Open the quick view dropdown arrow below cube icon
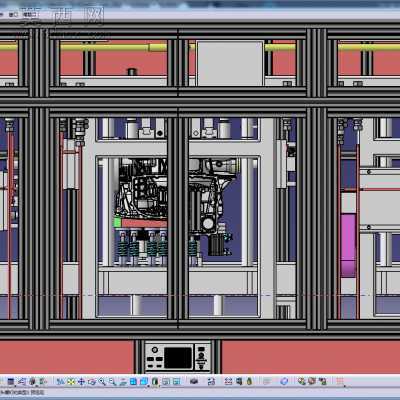Image resolution: width=400 pixels, height=400 pixels. click(148, 386)
